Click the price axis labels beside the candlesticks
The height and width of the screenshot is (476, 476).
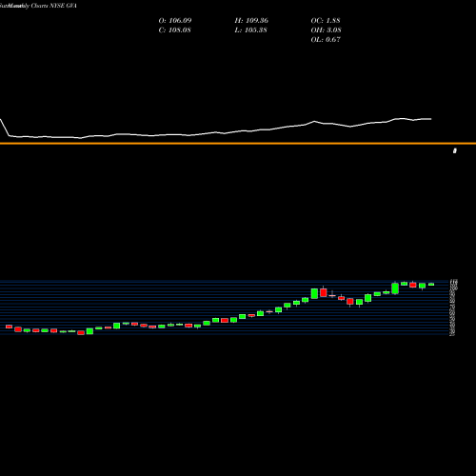[x=453, y=307]
